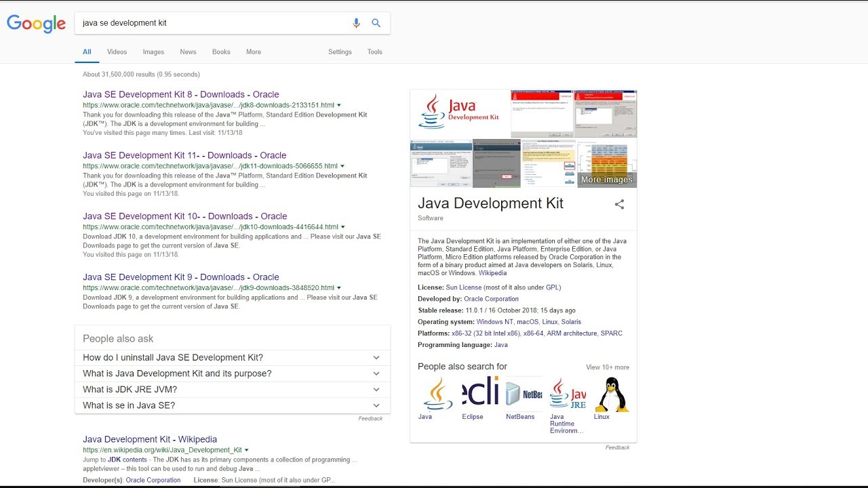This screenshot has height=488, width=868.
Task: Click Solaris operating system link
Action: click(x=571, y=322)
